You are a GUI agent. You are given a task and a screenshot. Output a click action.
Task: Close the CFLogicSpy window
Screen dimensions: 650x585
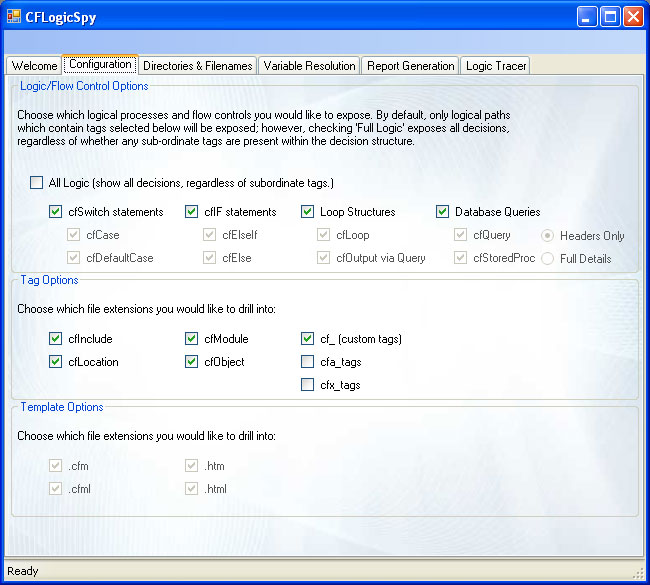pos(633,17)
